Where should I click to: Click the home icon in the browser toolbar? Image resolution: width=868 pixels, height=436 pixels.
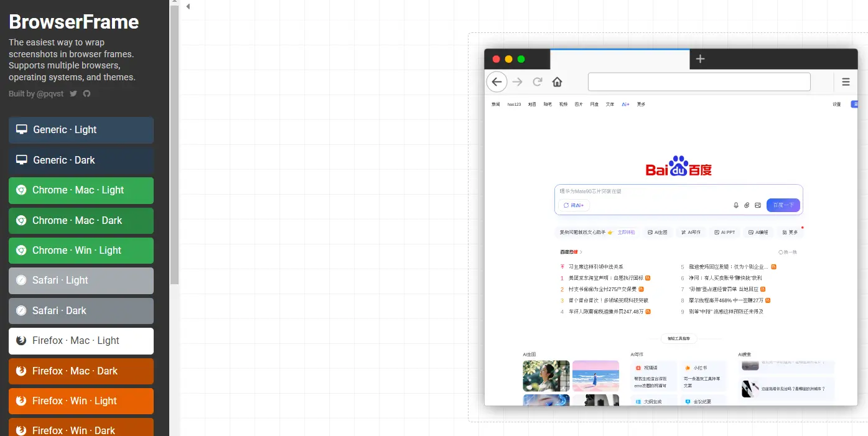pyautogui.click(x=557, y=81)
